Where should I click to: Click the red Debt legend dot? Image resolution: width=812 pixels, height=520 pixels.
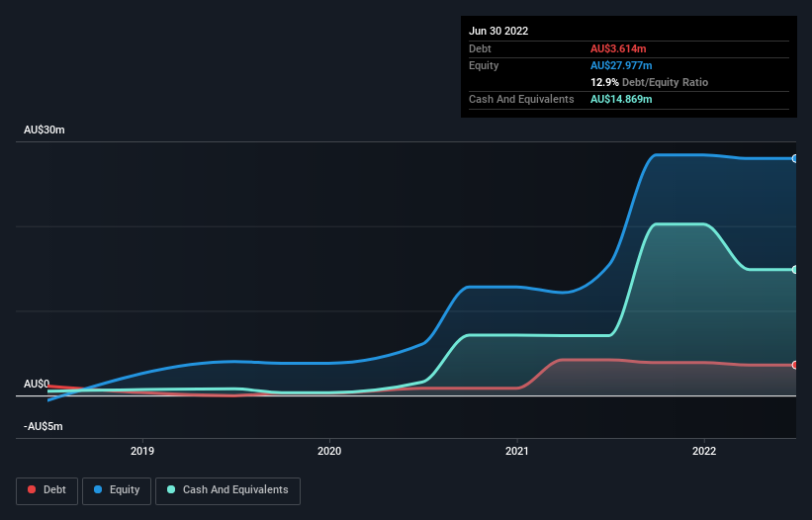pyautogui.click(x=32, y=489)
